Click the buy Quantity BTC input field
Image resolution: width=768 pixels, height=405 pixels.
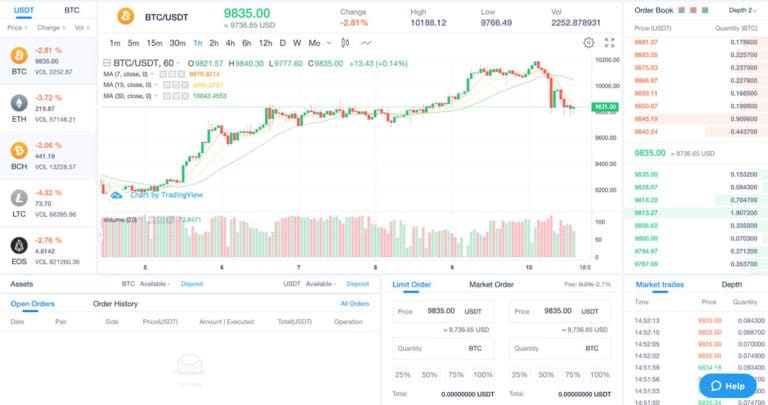tap(443, 349)
